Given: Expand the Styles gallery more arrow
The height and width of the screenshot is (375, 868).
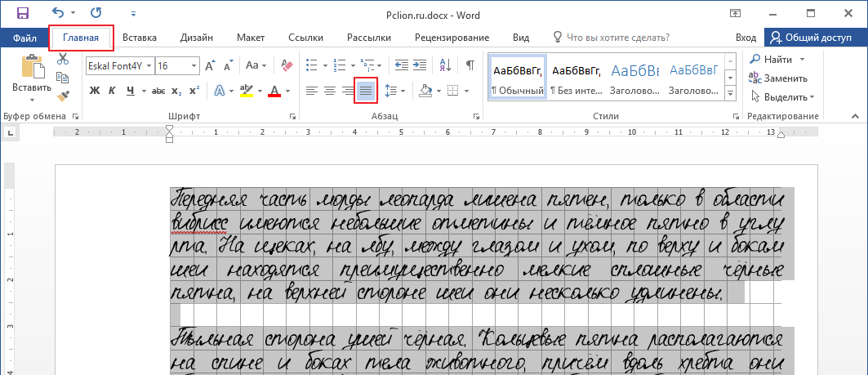Looking at the screenshot, I should 730,92.
